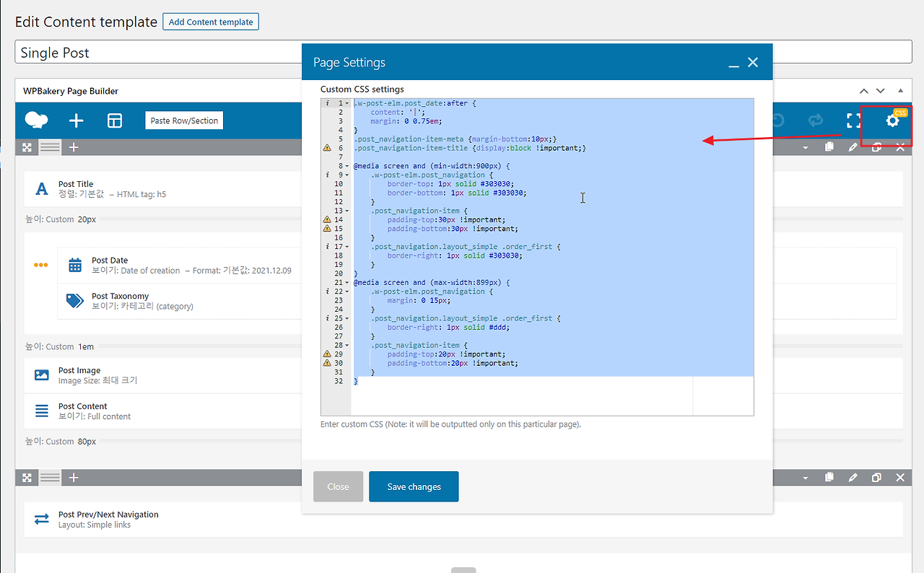Image resolution: width=924 pixels, height=573 pixels.
Task: Click the warning icon on CSS line 15
Action: coord(327,229)
